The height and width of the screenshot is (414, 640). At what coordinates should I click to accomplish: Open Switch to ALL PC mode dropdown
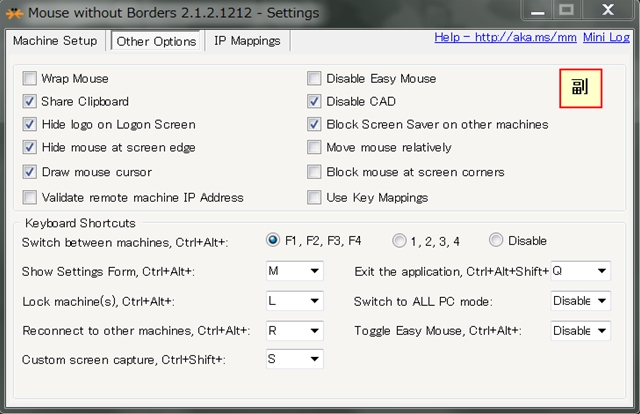[x=580, y=301]
